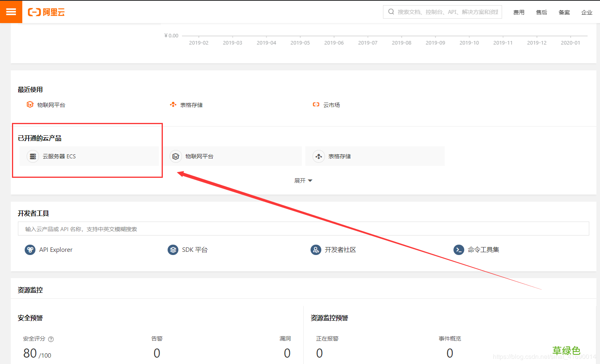Click the 云市场 icon in recent items
Image resolution: width=600 pixels, height=364 pixels.
[316, 105]
